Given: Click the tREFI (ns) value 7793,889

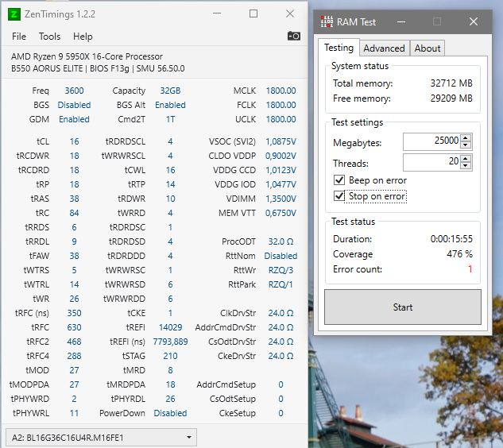Looking at the screenshot, I should tap(170, 342).
